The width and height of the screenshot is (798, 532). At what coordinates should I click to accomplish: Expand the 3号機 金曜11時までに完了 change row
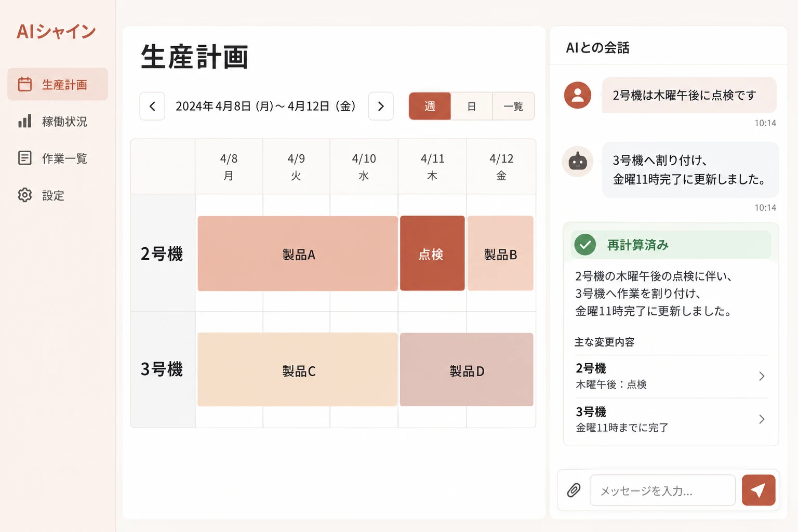point(671,419)
